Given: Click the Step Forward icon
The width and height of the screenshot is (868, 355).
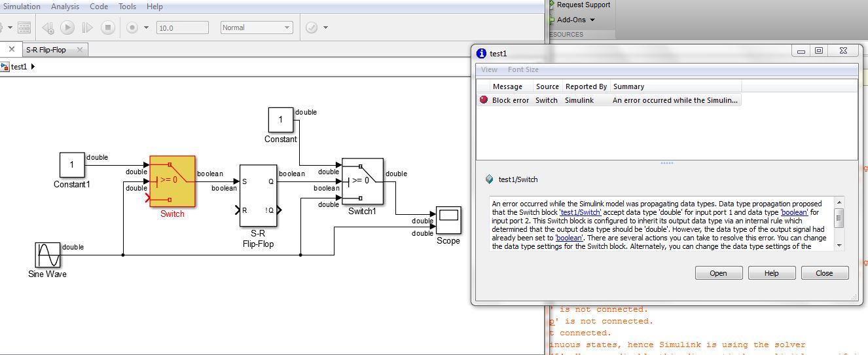Looking at the screenshot, I should click(88, 28).
